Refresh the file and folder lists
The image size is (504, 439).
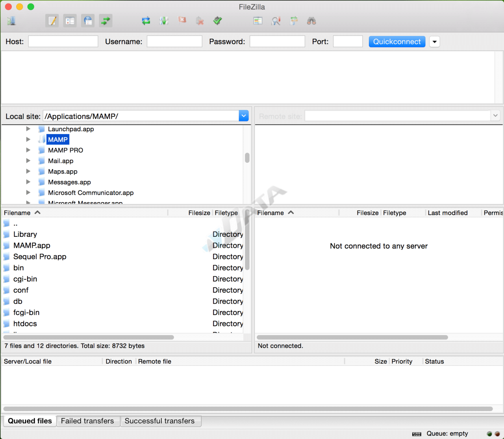click(x=146, y=21)
